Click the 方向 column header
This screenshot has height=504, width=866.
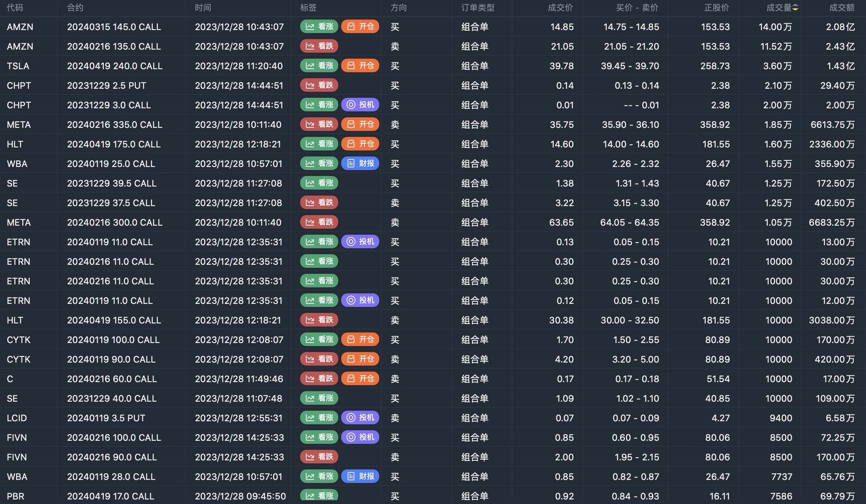pyautogui.click(x=399, y=8)
